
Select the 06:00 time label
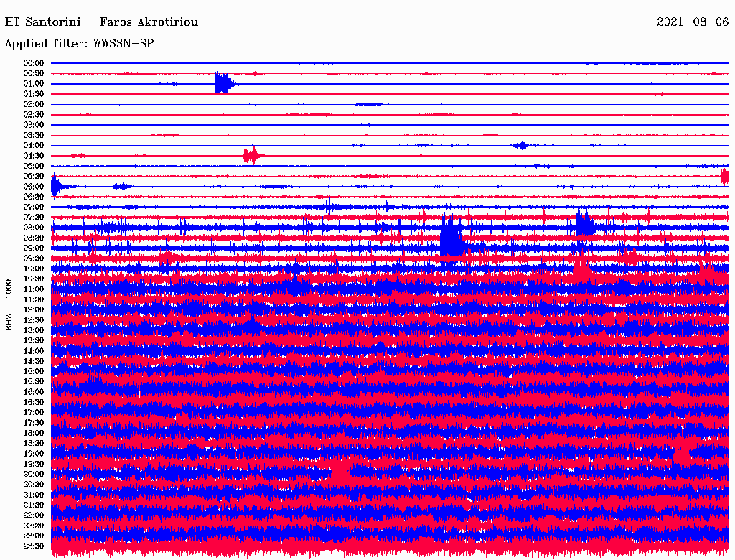pos(34,187)
